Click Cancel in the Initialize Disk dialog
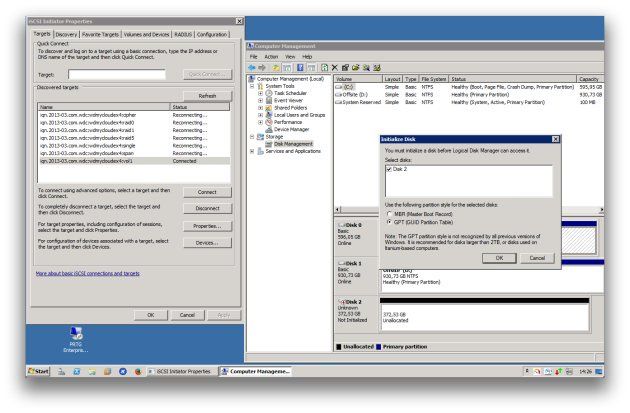 pyautogui.click(x=537, y=258)
